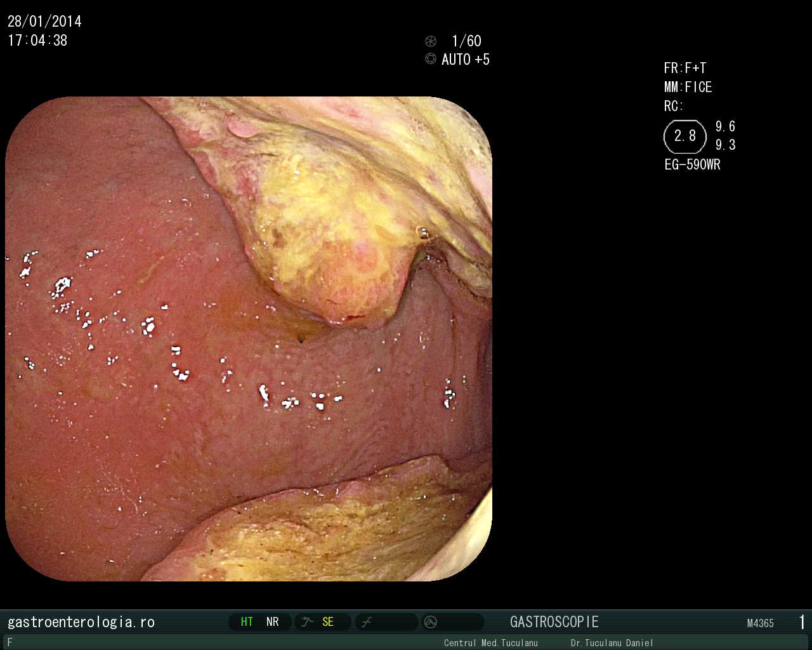Click the AUTO +5 exposure value
Screen dimensions: 812x650
(466, 60)
